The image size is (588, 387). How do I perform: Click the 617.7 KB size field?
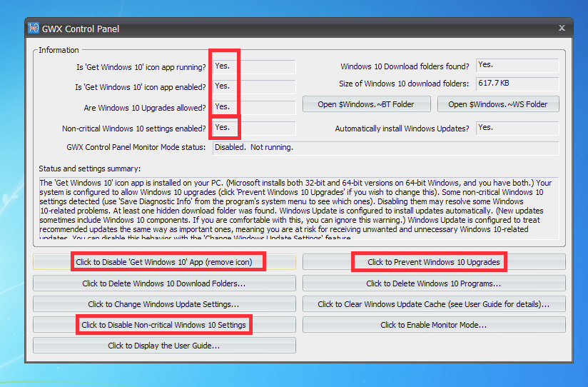(517, 84)
